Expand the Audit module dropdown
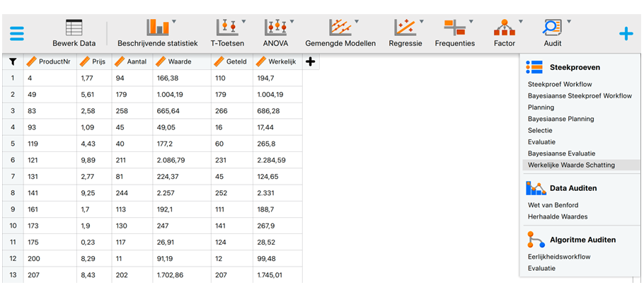This screenshot has height=297, width=644. [568, 22]
